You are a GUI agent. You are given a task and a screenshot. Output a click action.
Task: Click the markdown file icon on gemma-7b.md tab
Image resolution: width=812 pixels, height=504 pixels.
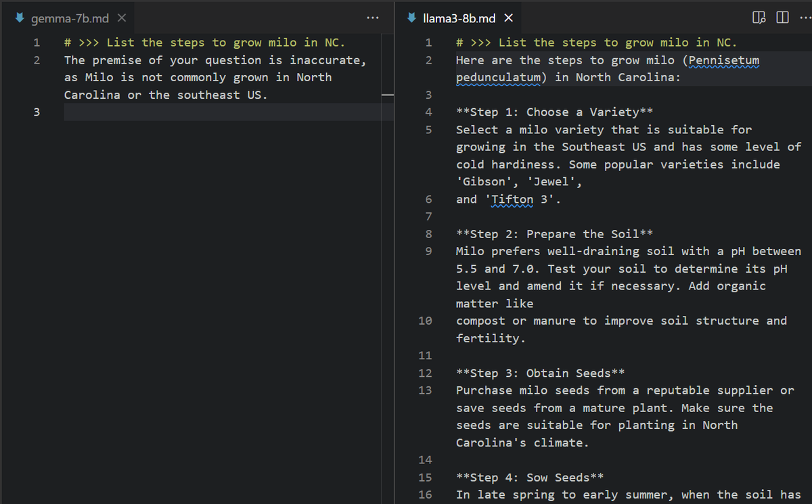tap(19, 18)
